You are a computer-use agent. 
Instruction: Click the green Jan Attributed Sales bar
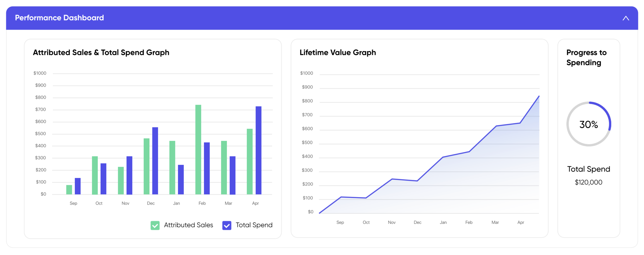pos(172,168)
